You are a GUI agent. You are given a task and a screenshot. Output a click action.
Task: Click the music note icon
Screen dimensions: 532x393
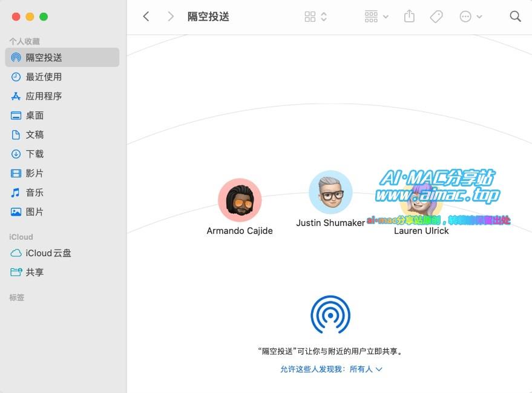[15, 193]
